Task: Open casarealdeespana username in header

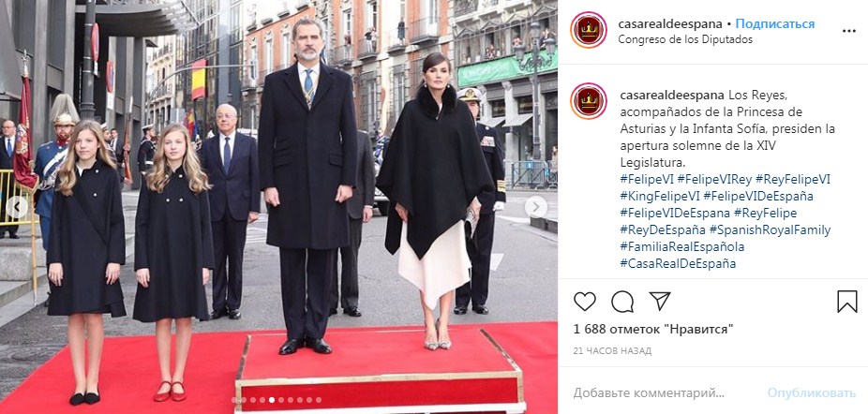Action: click(670, 23)
